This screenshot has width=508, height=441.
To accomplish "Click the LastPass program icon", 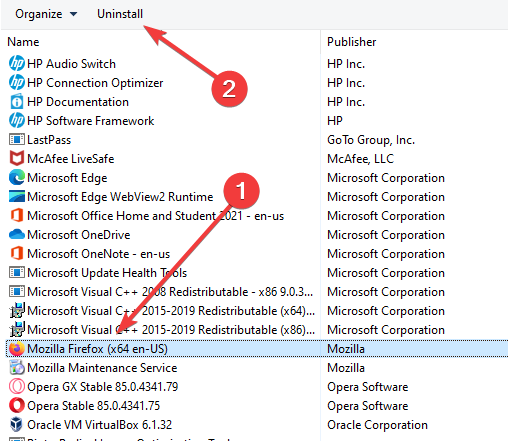I will click(x=17, y=139).
